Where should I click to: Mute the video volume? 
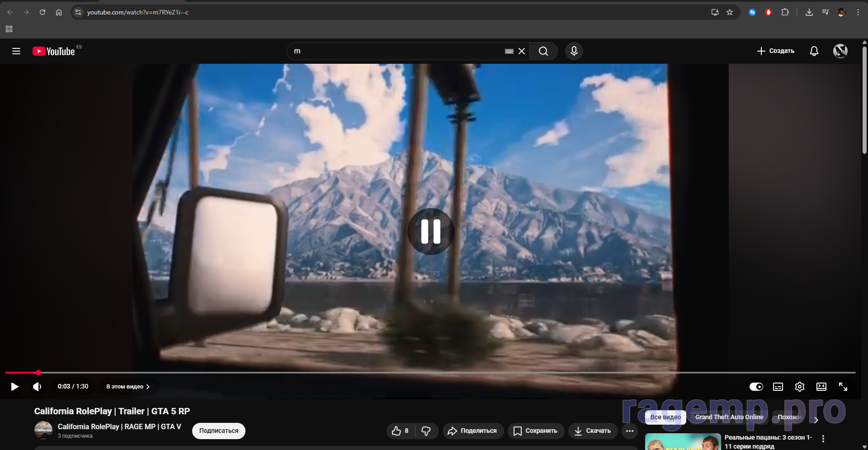coord(37,387)
